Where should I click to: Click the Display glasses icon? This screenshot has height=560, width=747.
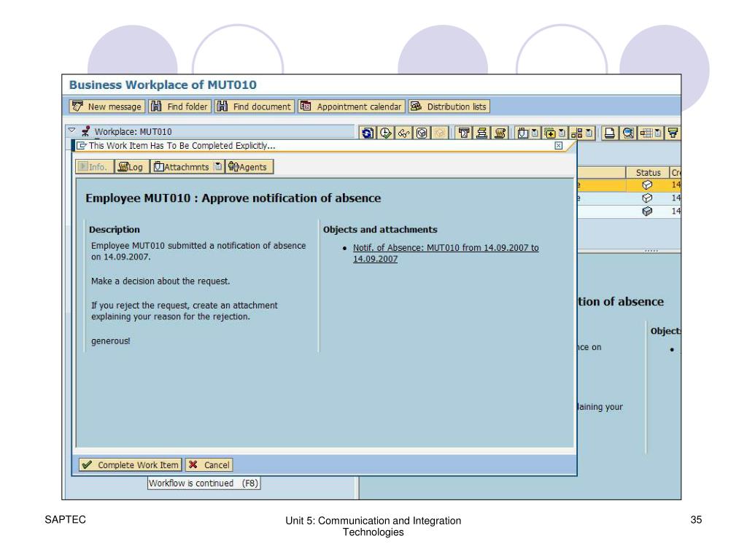click(404, 133)
